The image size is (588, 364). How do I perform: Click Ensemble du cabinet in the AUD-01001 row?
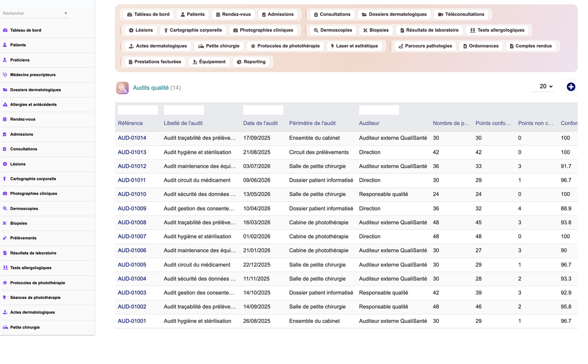coord(314,321)
